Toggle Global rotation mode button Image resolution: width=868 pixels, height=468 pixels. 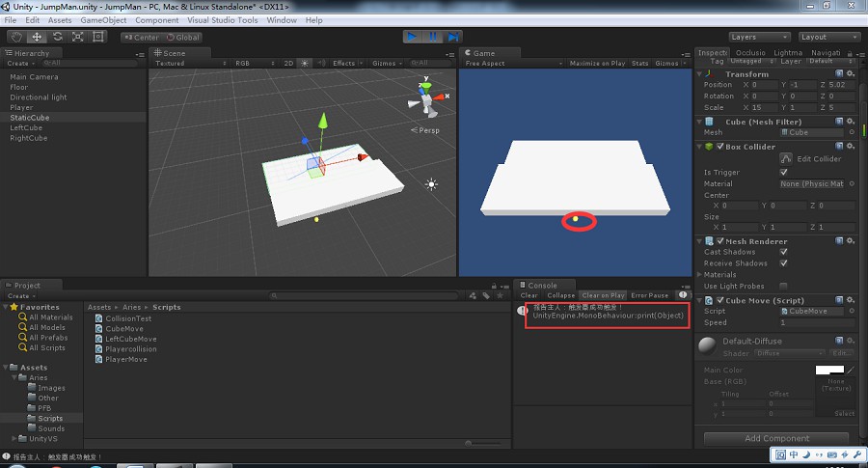[182, 37]
